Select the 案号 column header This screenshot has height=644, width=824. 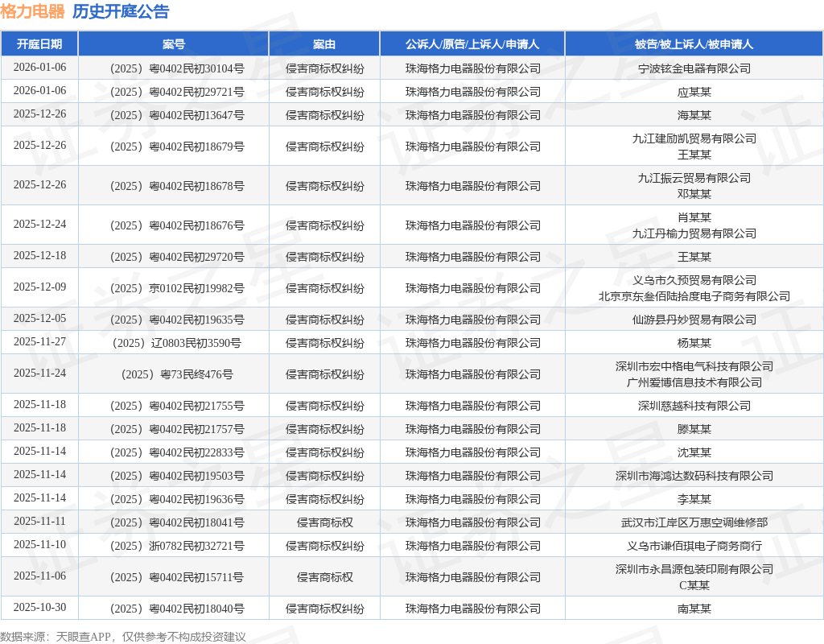(x=174, y=44)
